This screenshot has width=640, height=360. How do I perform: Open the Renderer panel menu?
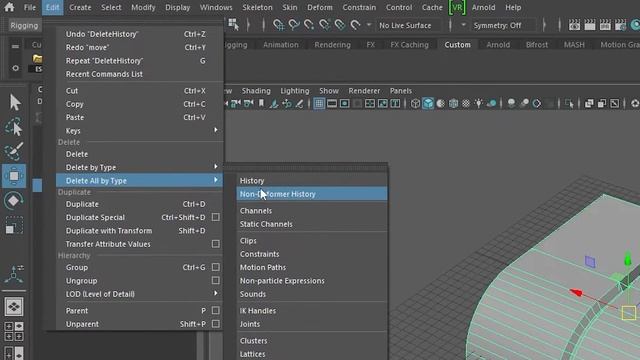(x=364, y=91)
